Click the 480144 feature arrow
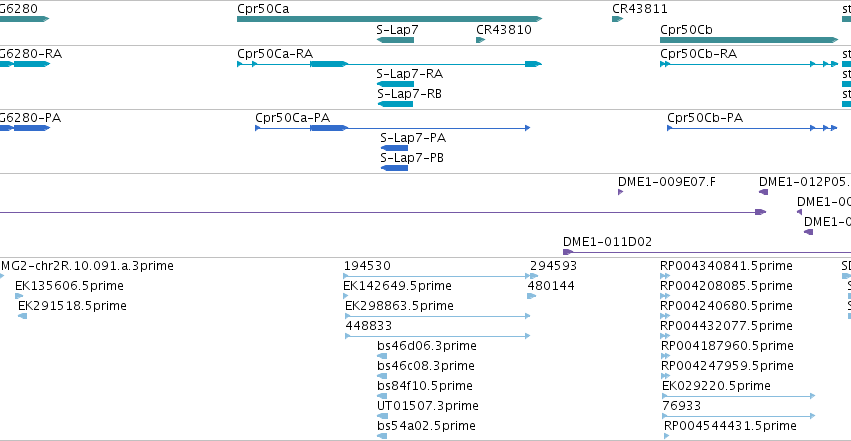 (x=532, y=296)
